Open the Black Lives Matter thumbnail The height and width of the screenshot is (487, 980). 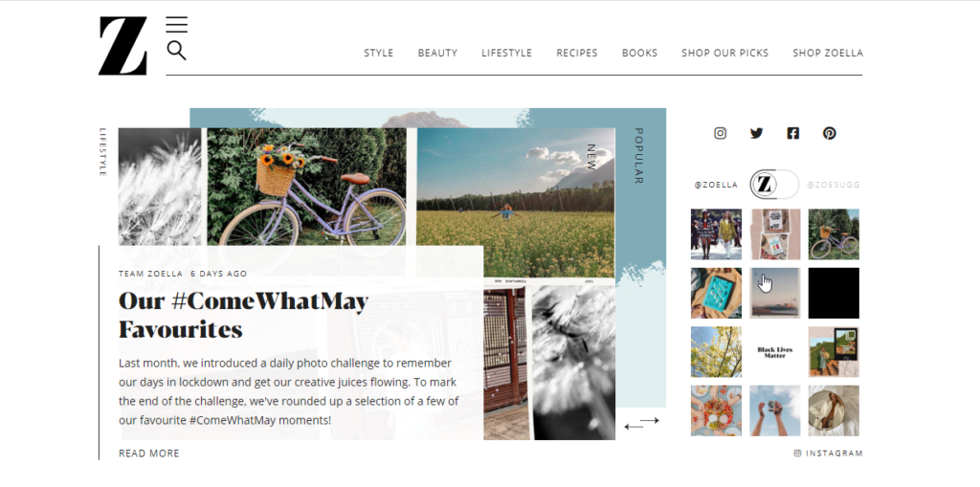(775, 352)
